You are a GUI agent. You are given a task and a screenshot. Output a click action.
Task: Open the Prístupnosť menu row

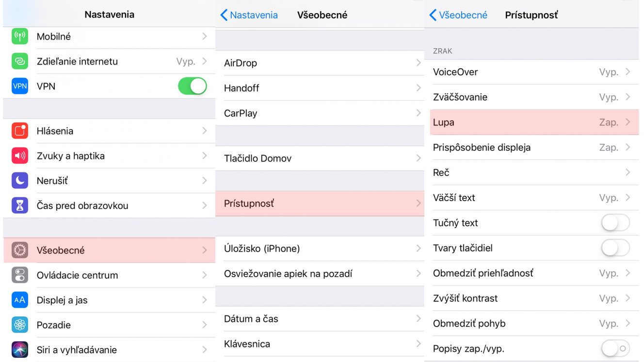320,204
